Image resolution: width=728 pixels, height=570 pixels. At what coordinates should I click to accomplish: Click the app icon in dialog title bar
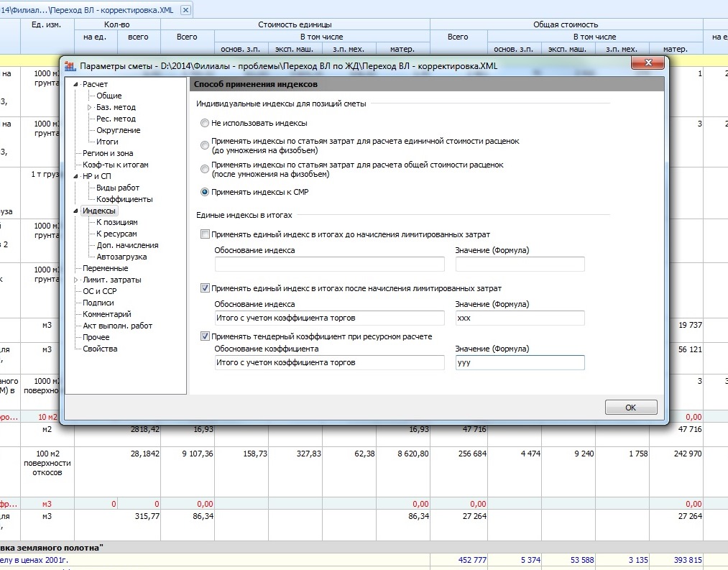point(70,67)
